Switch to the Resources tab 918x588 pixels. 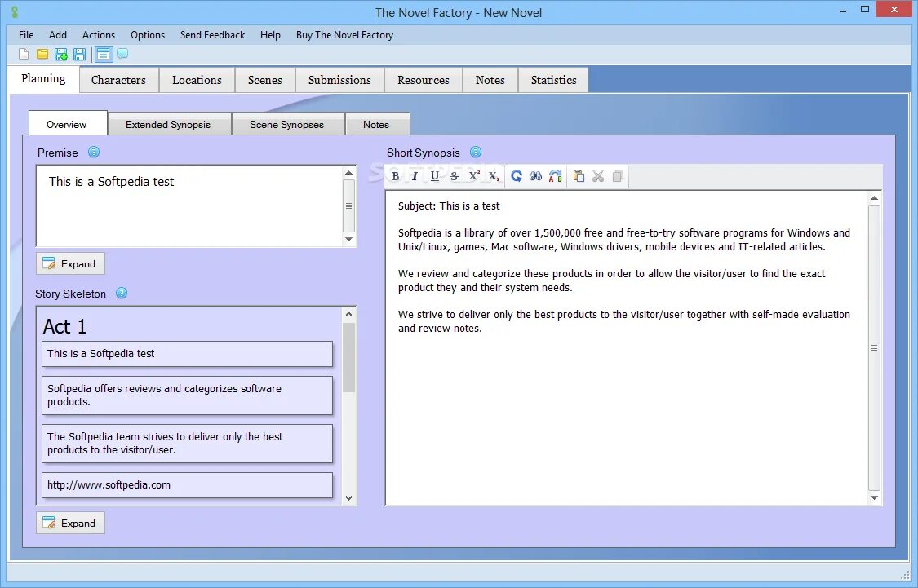coord(424,80)
